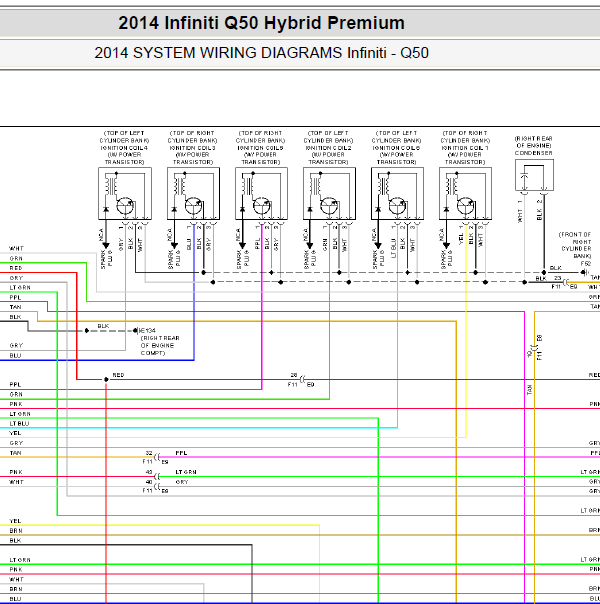Screen dimensions: 600x604
Task: Click connector pin 43 beside LT GRN label
Action: (156, 476)
